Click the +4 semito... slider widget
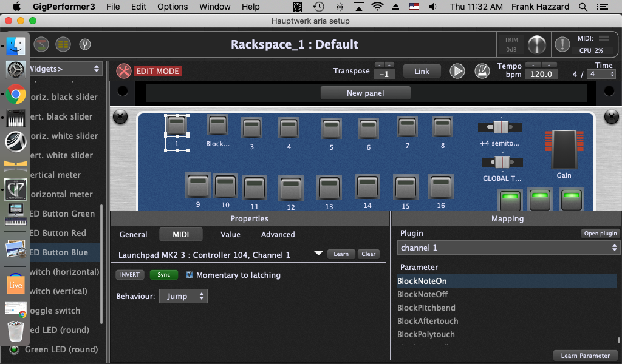The image size is (622, 364). point(500,127)
